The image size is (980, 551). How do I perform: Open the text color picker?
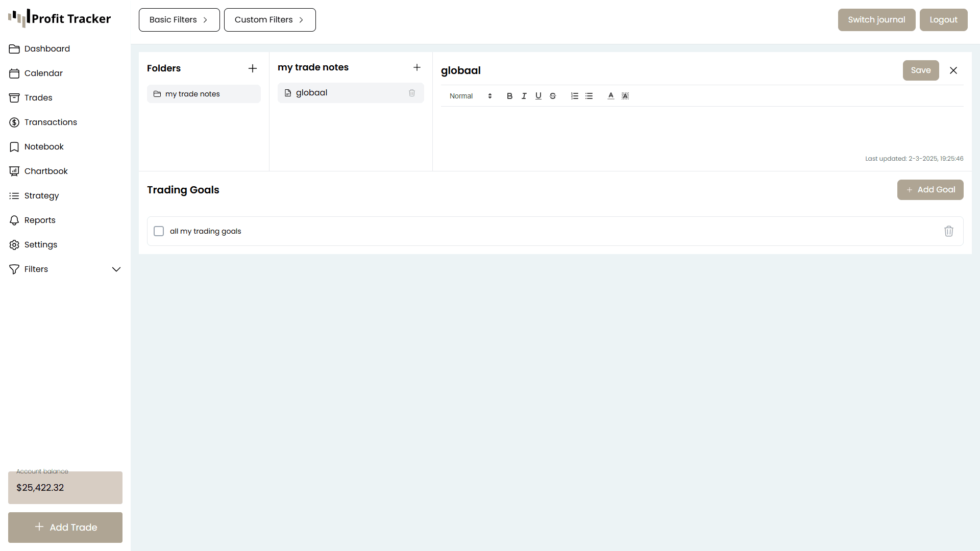click(610, 96)
